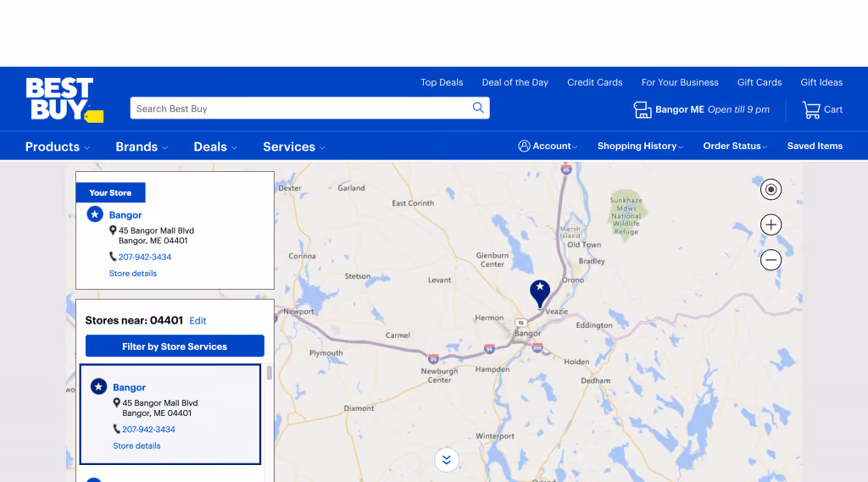Open Store details in the store list entry
This screenshot has height=482, width=868.
point(136,446)
